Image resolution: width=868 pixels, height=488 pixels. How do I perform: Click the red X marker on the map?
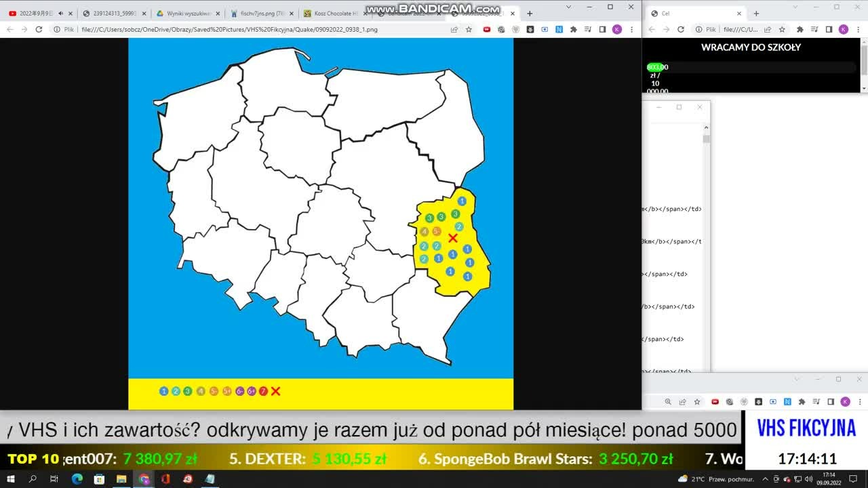pyautogui.click(x=452, y=238)
